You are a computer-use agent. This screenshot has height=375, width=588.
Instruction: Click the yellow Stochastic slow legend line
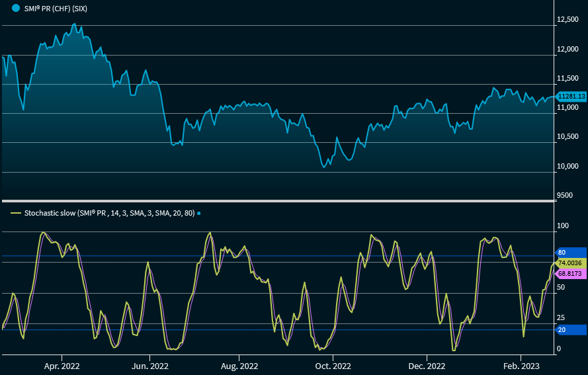tap(16, 214)
